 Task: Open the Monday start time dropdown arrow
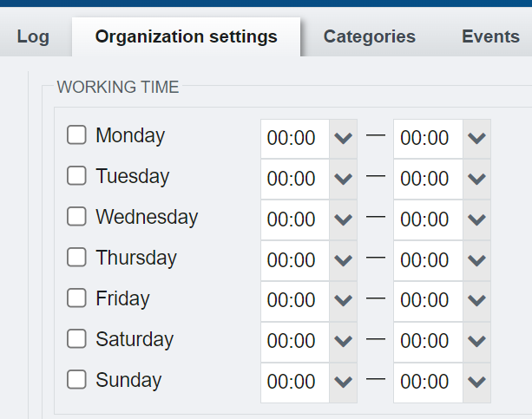coord(344,139)
